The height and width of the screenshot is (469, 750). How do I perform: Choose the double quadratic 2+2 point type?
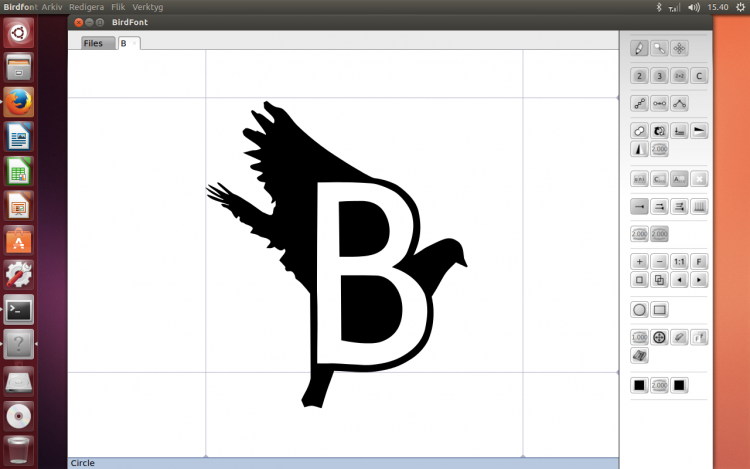pos(679,76)
